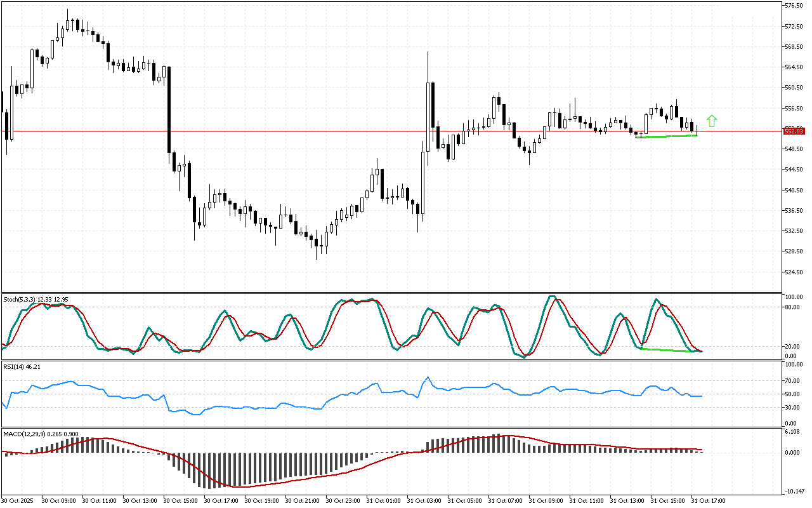Click the 70.00 RSI level label

click(792, 381)
